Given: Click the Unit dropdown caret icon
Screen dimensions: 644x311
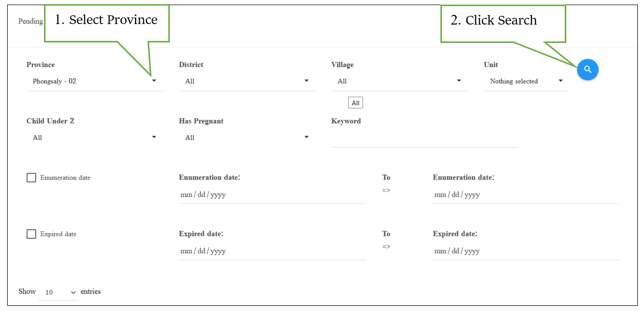Looking at the screenshot, I should click(x=561, y=81).
